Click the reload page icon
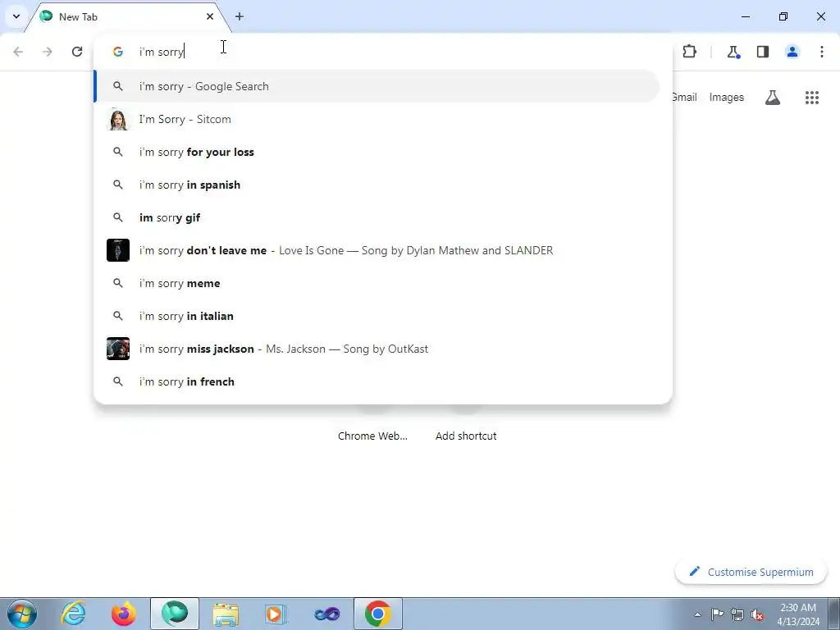The image size is (840, 630). click(77, 52)
